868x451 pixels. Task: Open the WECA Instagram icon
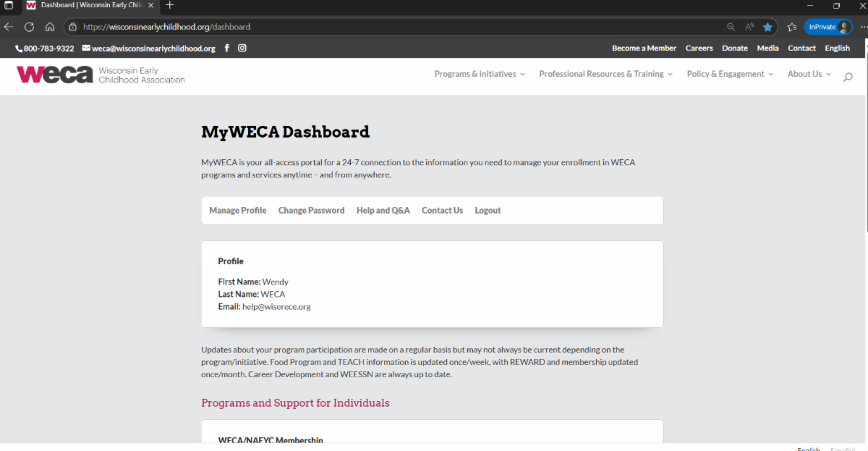[x=242, y=49]
